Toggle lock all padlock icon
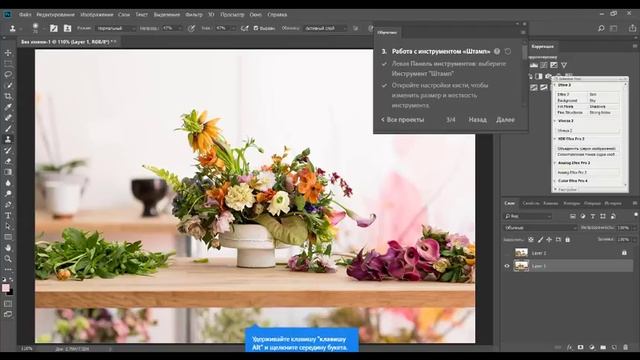 coord(567,240)
